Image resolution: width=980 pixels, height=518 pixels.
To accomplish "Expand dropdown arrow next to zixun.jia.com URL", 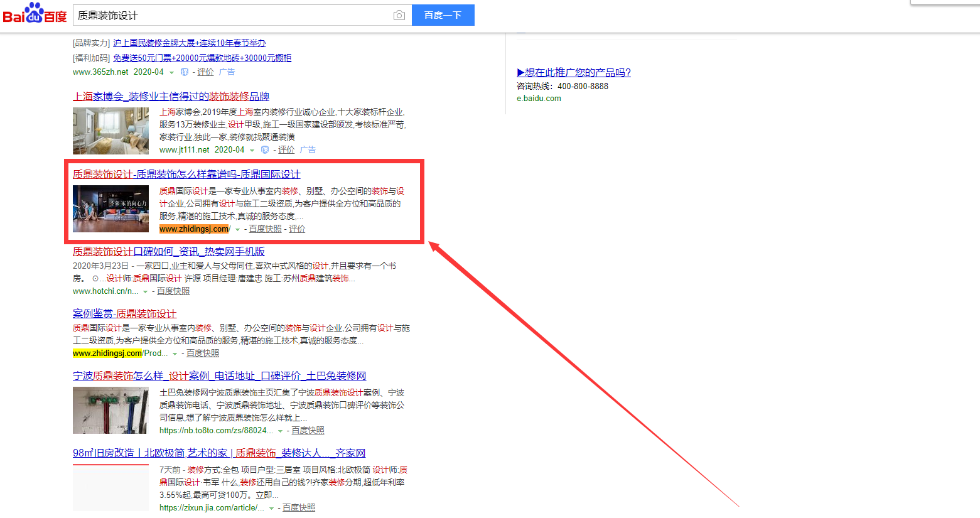I will (x=271, y=508).
